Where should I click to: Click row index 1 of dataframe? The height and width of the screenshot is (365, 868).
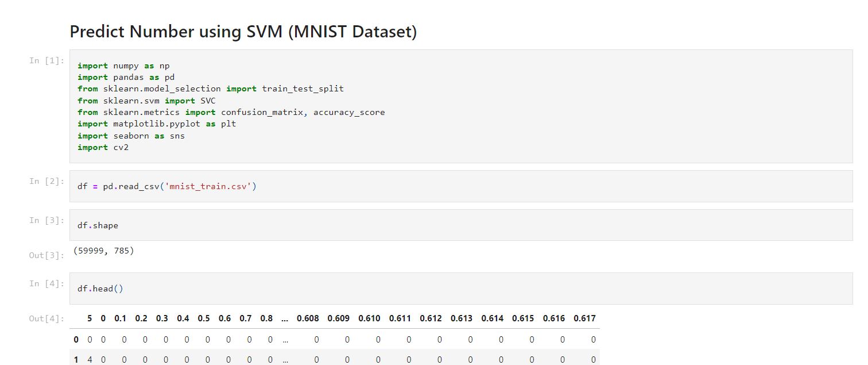point(76,360)
